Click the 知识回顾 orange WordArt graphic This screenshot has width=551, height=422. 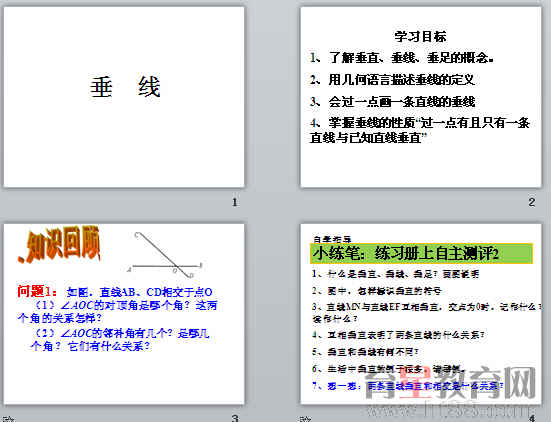(59, 245)
